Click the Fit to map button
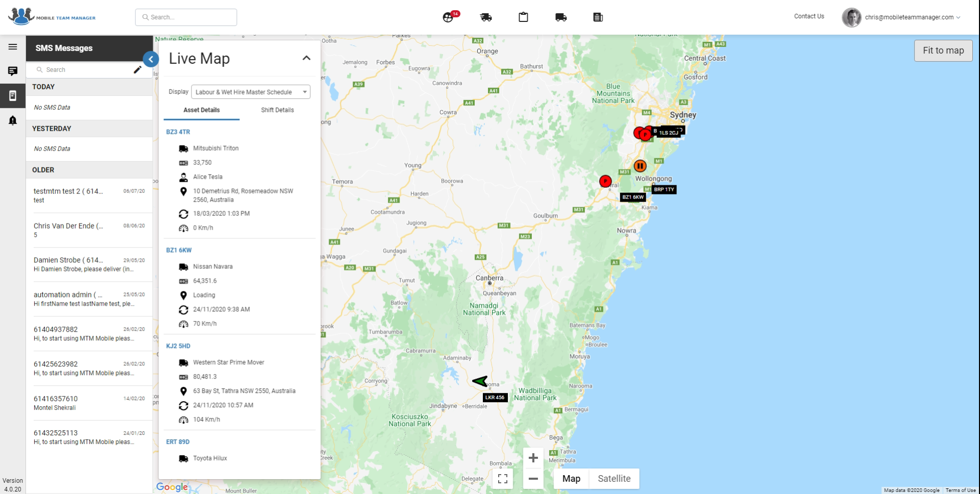The width and height of the screenshot is (980, 494). (x=943, y=51)
